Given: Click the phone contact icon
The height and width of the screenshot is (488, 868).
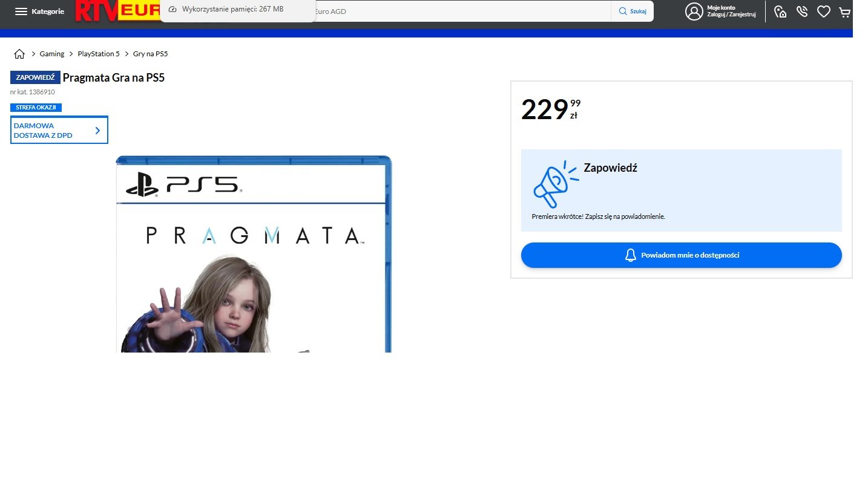Looking at the screenshot, I should (x=802, y=11).
